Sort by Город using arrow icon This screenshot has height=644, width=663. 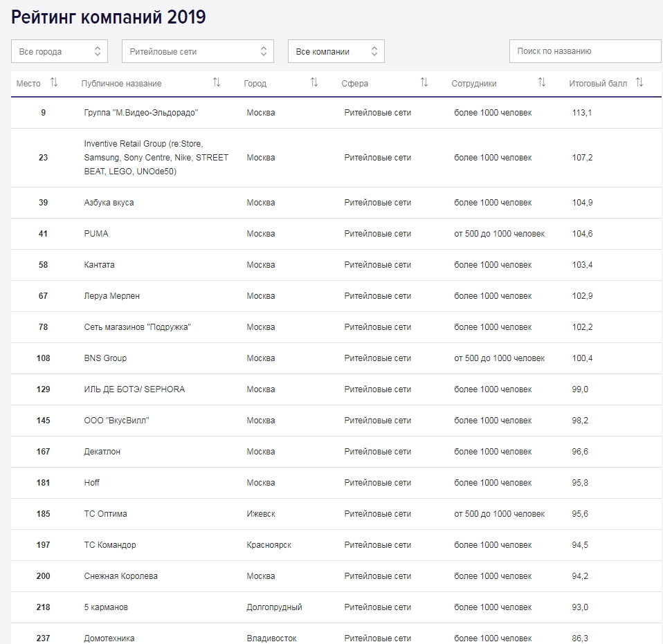tap(314, 83)
